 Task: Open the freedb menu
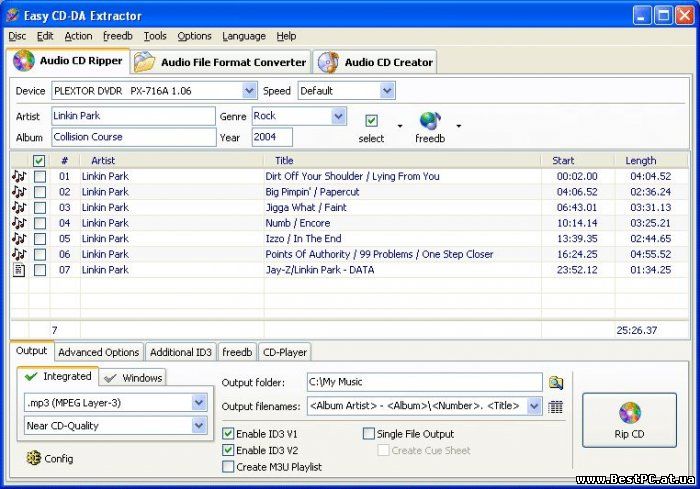pyautogui.click(x=117, y=36)
